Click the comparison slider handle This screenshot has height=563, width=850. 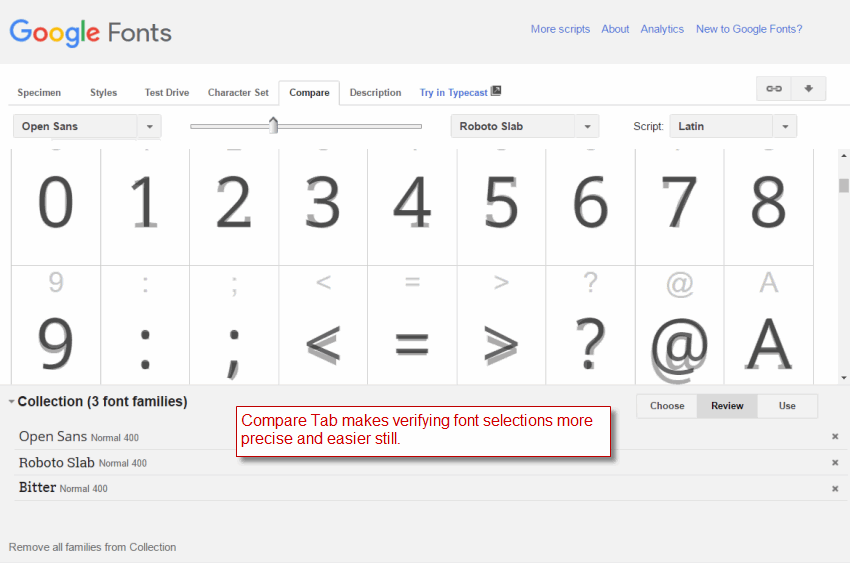click(x=273, y=125)
